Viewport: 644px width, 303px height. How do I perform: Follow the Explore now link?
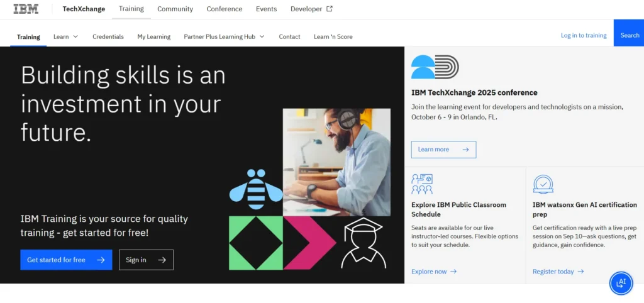click(434, 272)
